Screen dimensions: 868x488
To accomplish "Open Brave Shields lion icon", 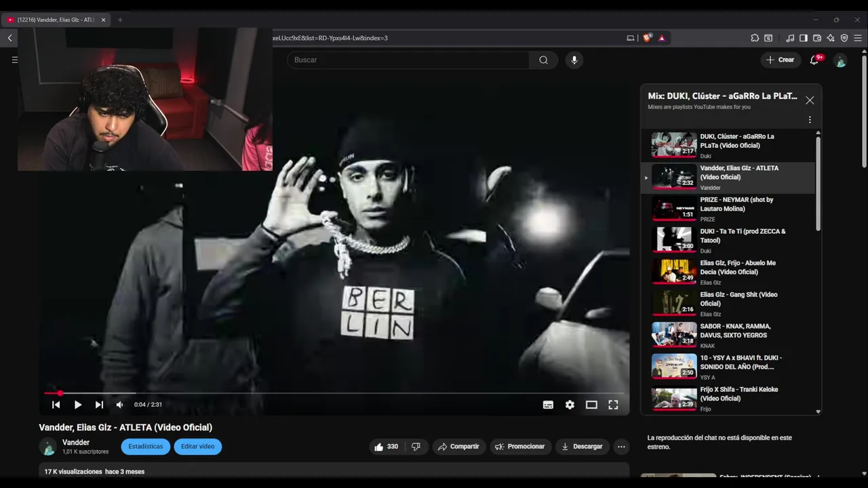I will tap(647, 38).
